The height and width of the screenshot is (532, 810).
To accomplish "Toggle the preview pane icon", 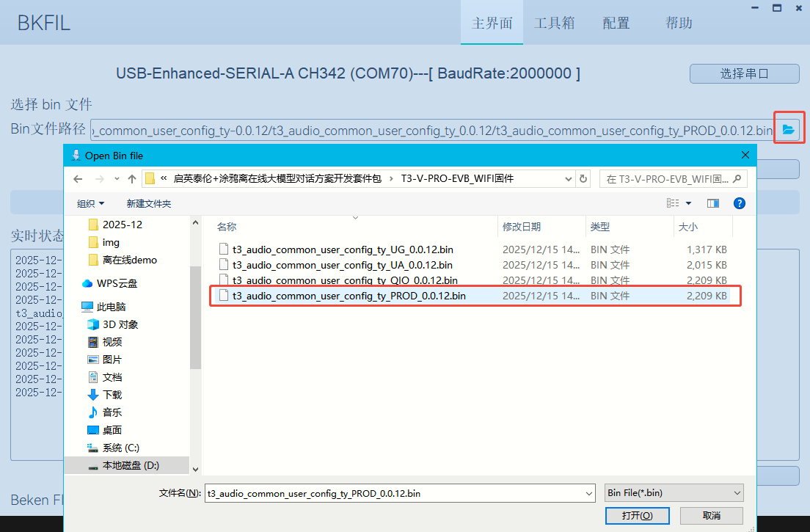I will [x=712, y=203].
